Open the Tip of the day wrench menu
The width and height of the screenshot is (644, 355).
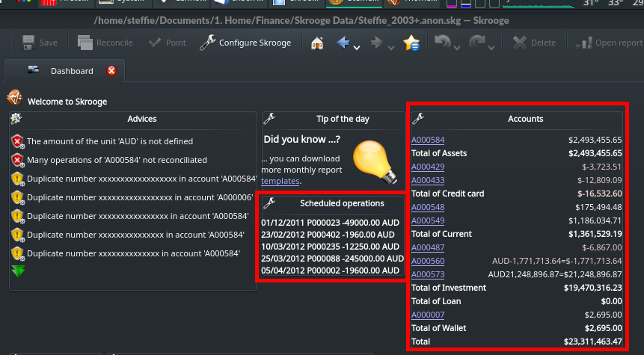click(x=269, y=119)
